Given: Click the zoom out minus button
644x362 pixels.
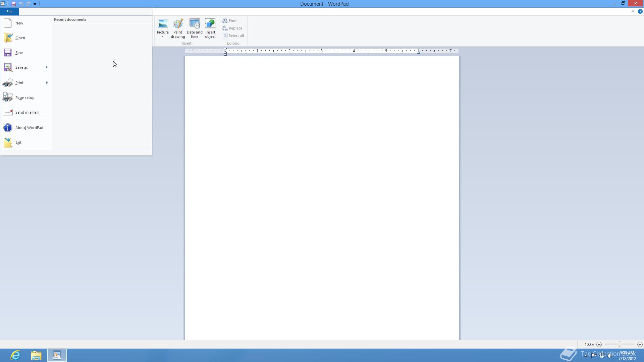Looking at the screenshot, I should [599, 345].
